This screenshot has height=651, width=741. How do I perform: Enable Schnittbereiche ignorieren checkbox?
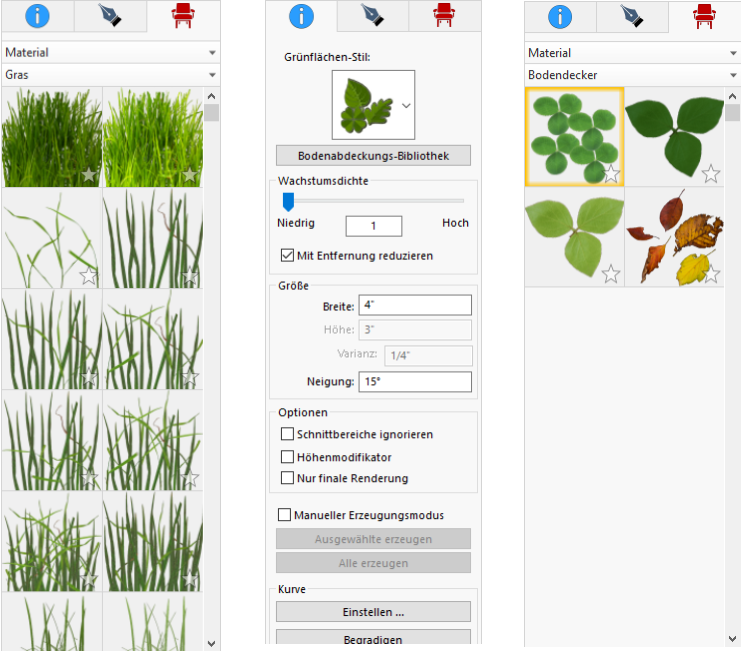click(288, 434)
